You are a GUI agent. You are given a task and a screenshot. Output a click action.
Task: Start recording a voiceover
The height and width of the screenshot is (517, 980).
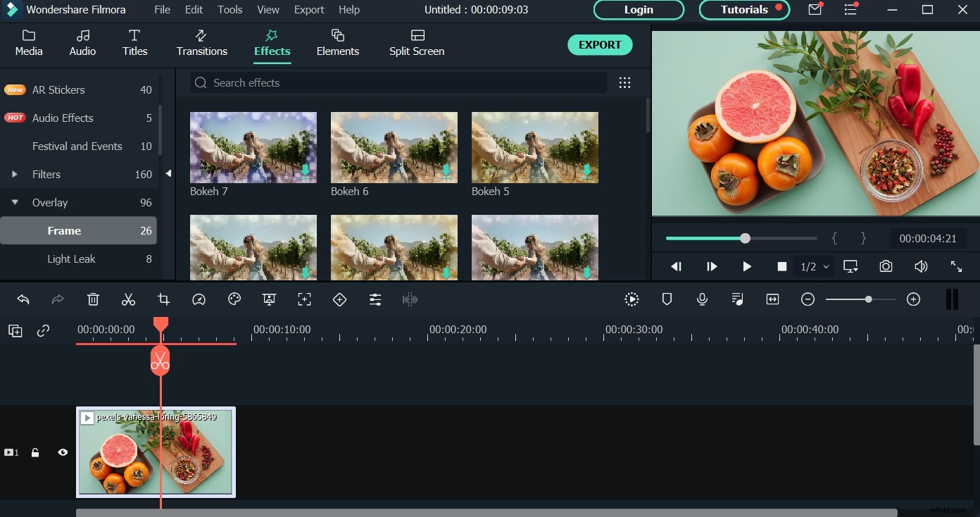click(702, 299)
